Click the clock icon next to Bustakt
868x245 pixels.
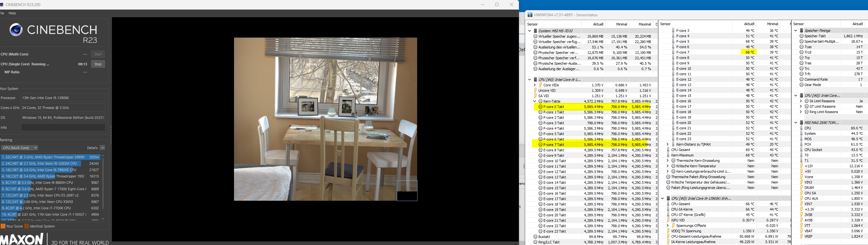[x=535, y=237]
